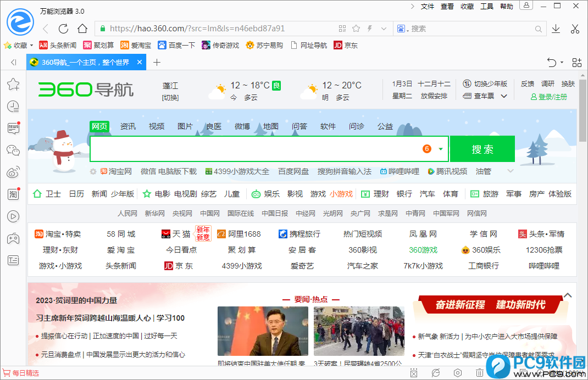Click the QR code icon in address bar

(342, 29)
